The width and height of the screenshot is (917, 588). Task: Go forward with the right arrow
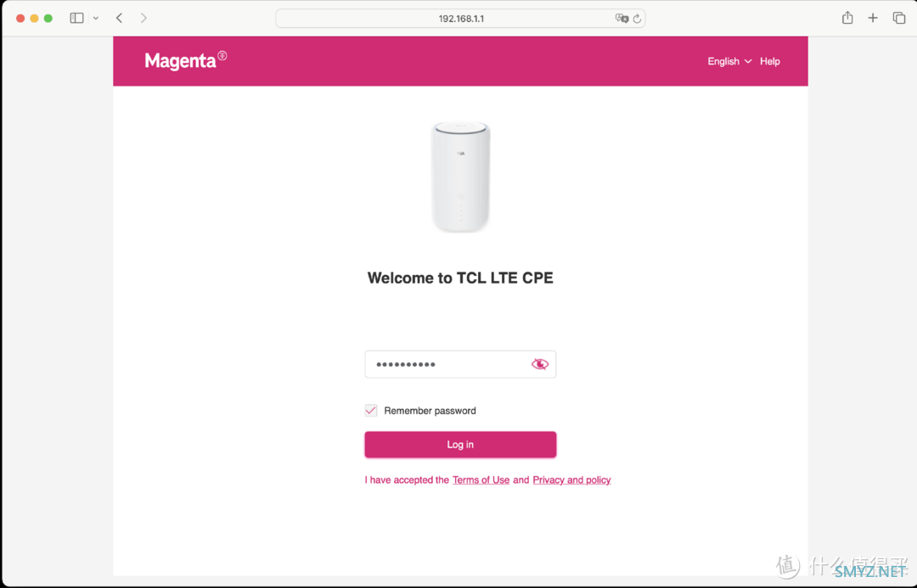(x=143, y=18)
